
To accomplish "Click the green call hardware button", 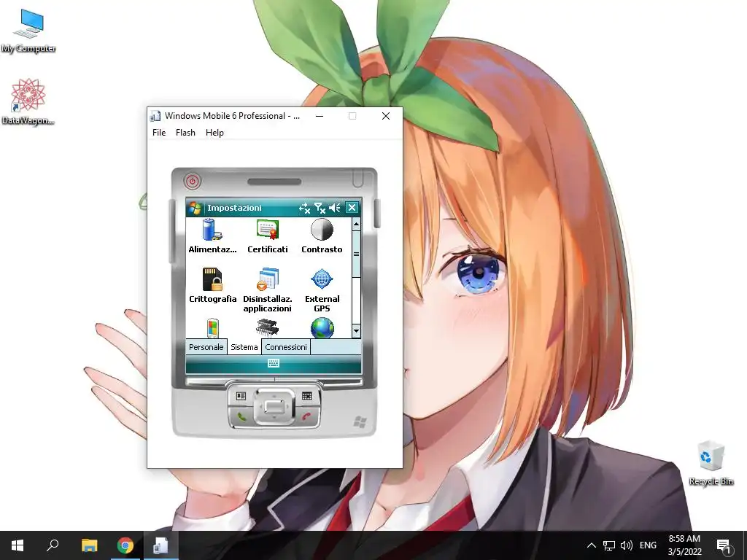I will coord(241,416).
